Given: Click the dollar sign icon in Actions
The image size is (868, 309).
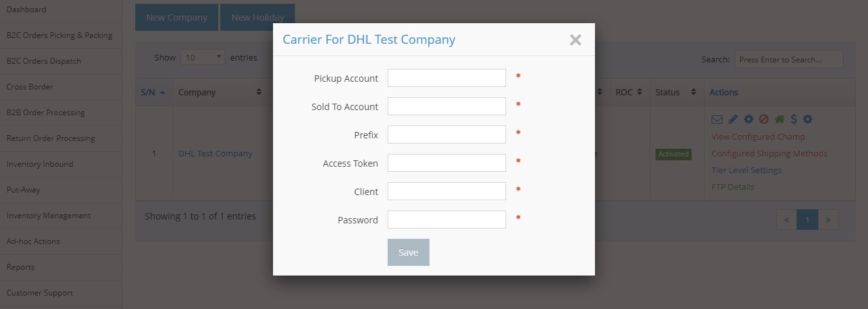Looking at the screenshot, I should (794, 119).
